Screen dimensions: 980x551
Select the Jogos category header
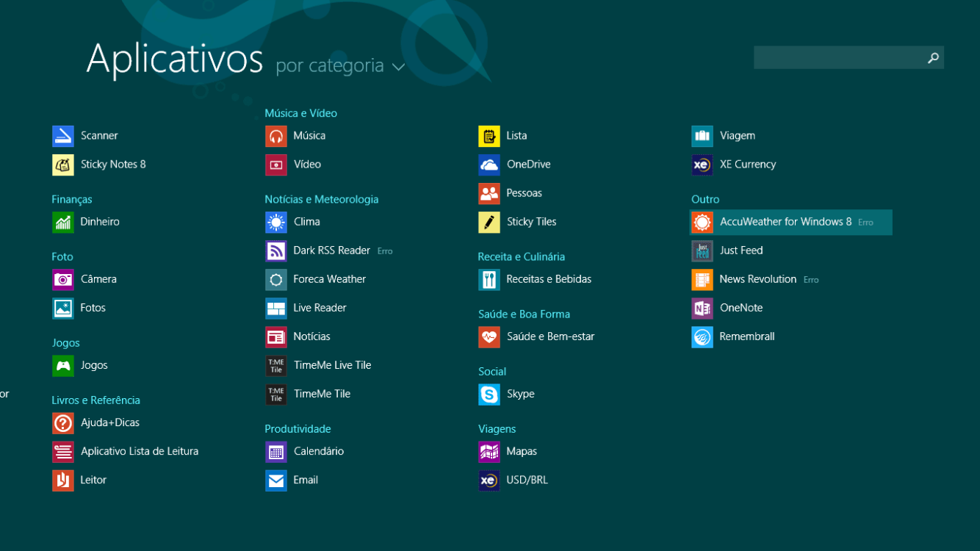(x=65, y=343)
